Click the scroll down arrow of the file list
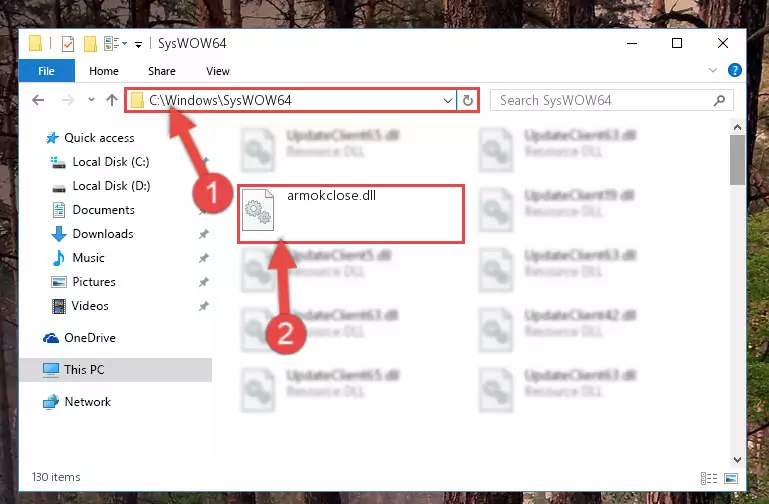 737,459
